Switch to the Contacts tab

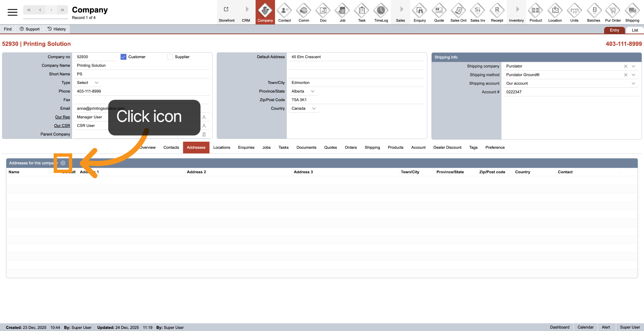(x=171, y=148)
